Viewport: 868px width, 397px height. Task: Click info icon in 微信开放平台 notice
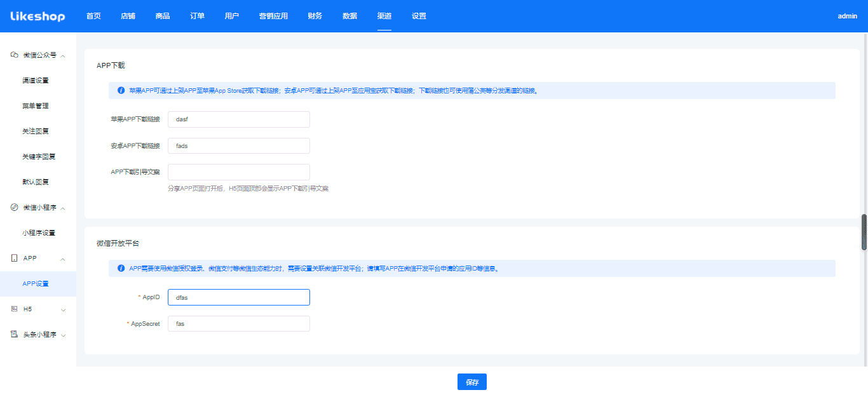[121, 269]
